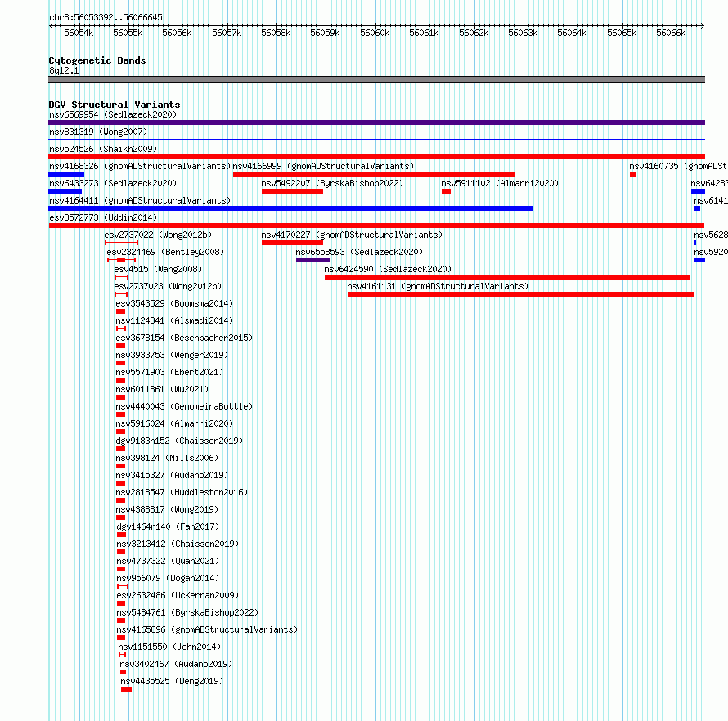The width and height of the screenshot is (728, 721).
Task: Open nsv3933753 (Wenger2019) label
Action: [172, 355]
